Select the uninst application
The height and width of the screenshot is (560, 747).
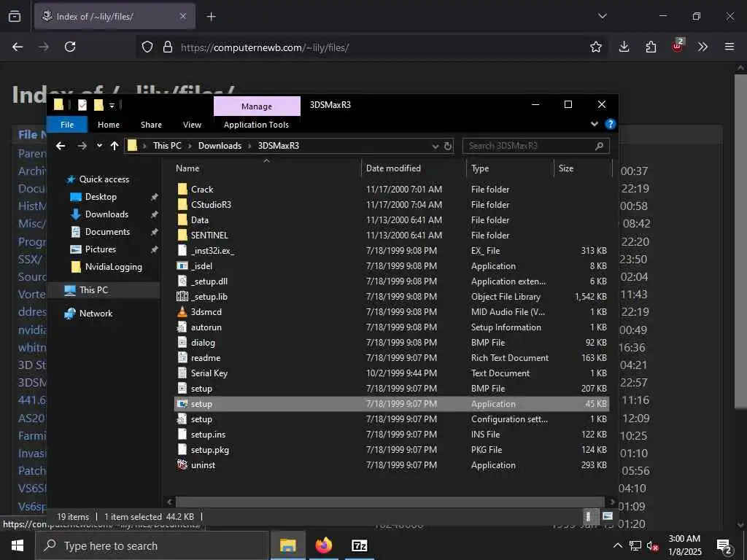[x=203, y=465]
